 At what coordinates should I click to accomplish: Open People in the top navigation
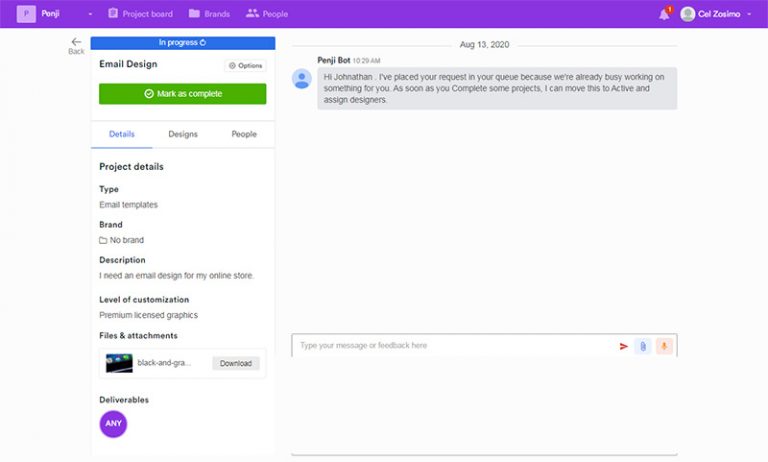tap(267, 14)
